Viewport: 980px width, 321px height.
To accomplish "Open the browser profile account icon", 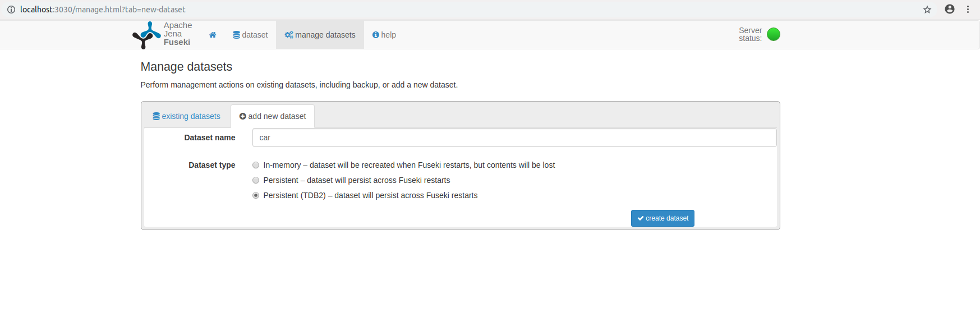I will (950, 10).
